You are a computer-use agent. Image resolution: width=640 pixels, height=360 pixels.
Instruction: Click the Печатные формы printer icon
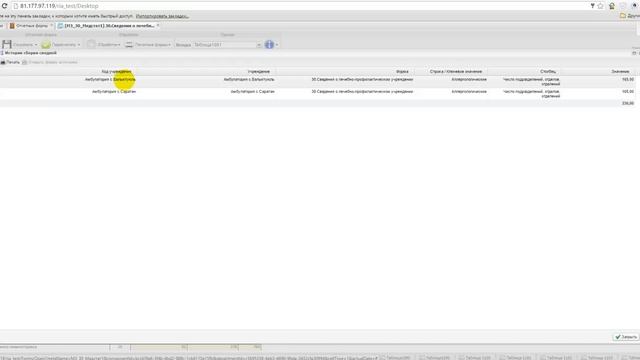[129, 44]
